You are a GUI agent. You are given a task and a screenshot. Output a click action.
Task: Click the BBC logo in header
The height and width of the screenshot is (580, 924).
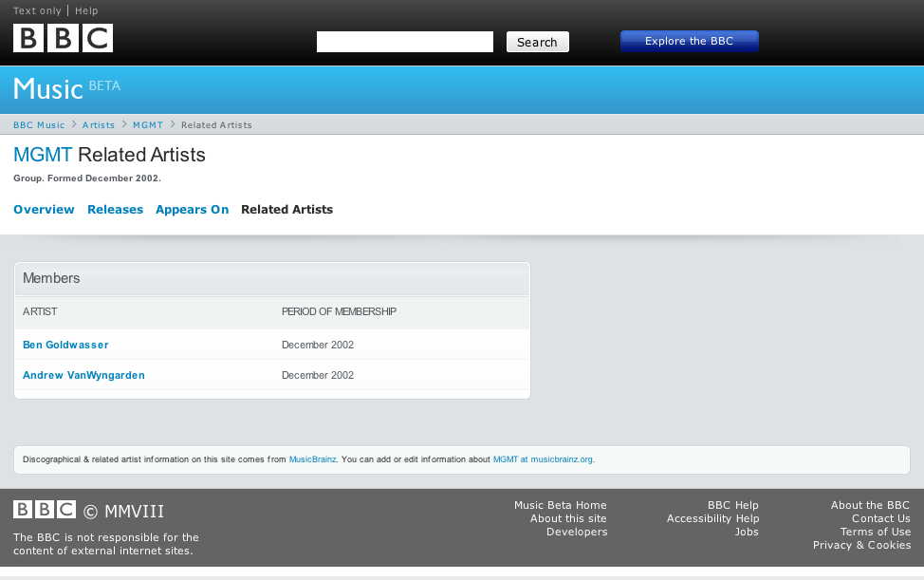(x=63, y=38)
